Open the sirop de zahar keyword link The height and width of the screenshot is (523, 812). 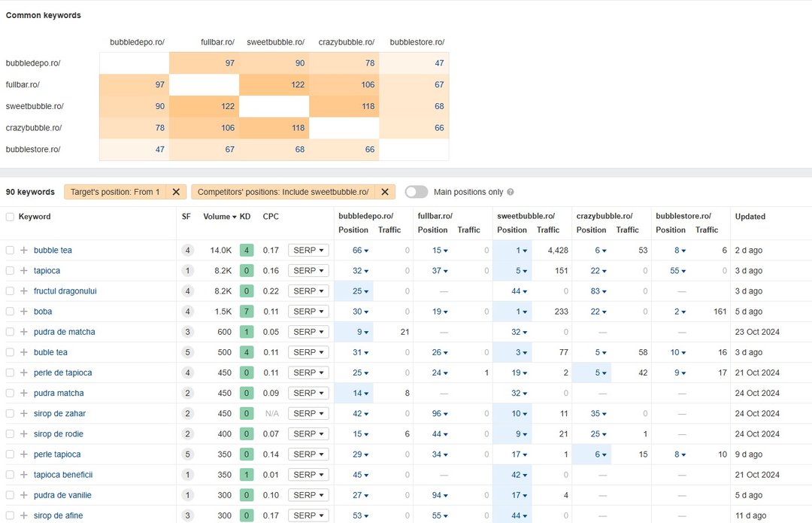(x=59, y=414)
